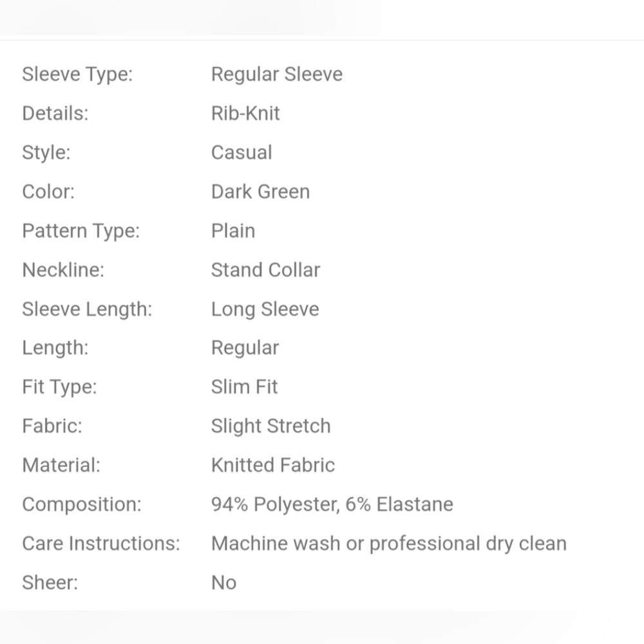This screenshot has height=644, width=644.
Task: Click the "Regular" length value
Action: tap(245, 348)
